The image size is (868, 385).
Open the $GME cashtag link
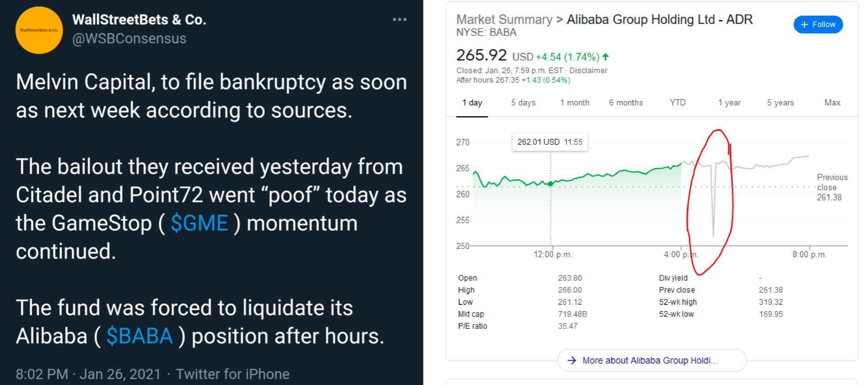[200, 223]
